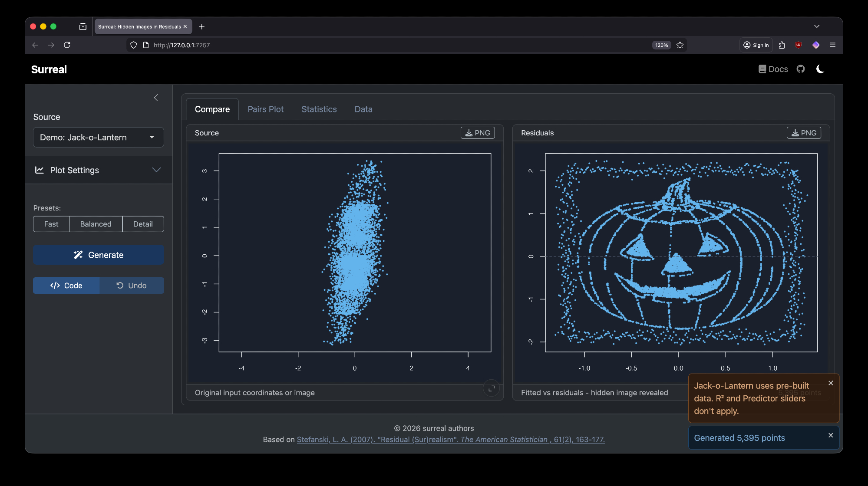This screenshot has height=486, width=868.
Task: Toggle dark mode moon icon
Action: click(x=820, y=69)
